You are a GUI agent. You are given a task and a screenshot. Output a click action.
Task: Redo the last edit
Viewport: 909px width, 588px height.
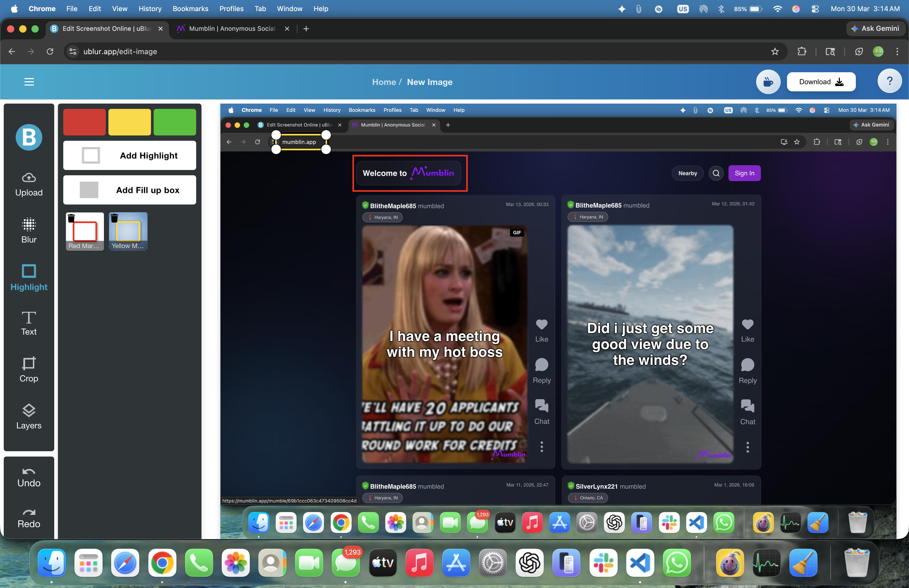pyautogui.click(x=29, y=518)
